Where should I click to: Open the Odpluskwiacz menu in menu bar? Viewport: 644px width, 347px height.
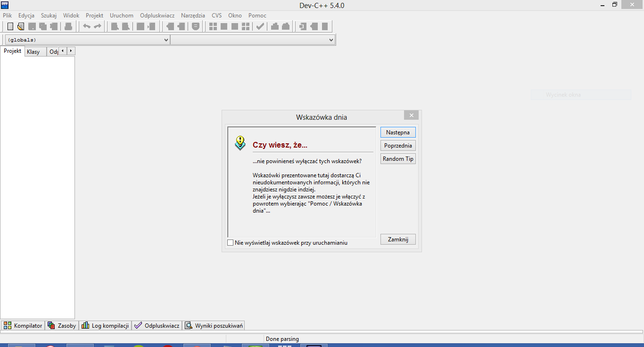[157, 16]
